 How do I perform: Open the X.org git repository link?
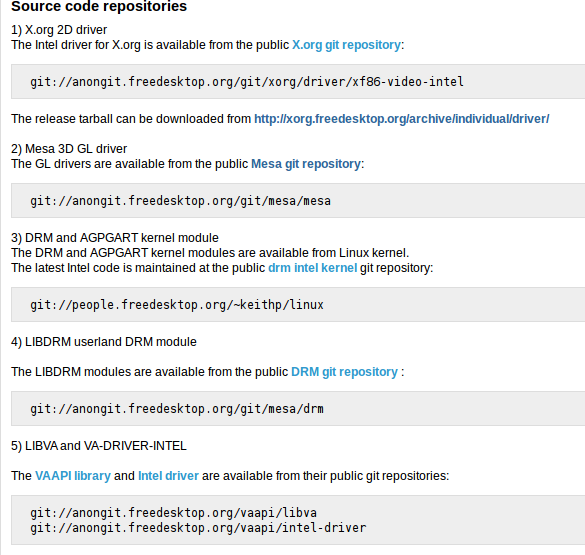[346, 45]
